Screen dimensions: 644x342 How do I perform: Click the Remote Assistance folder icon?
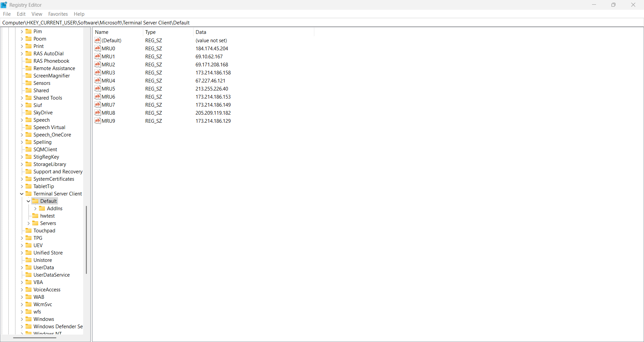tap(29, 68)
